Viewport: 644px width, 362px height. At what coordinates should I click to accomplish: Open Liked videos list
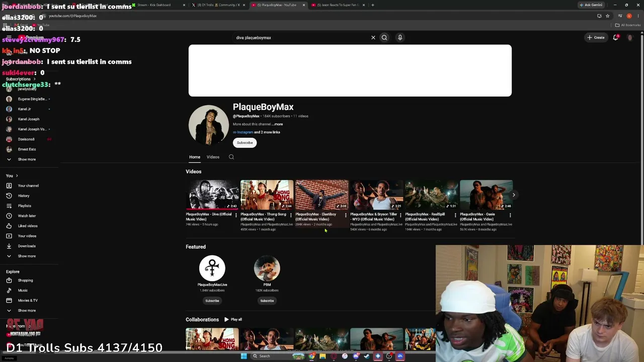tap(28, 226)
